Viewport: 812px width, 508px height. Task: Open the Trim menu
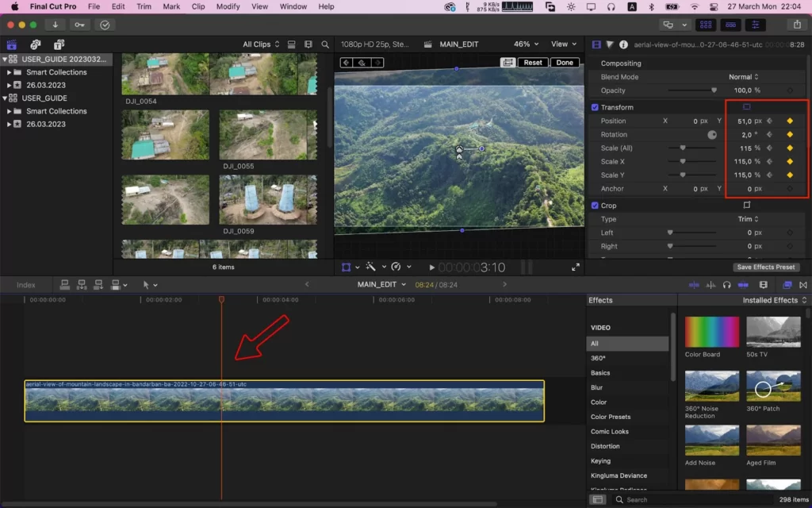(x=144, y=6)
